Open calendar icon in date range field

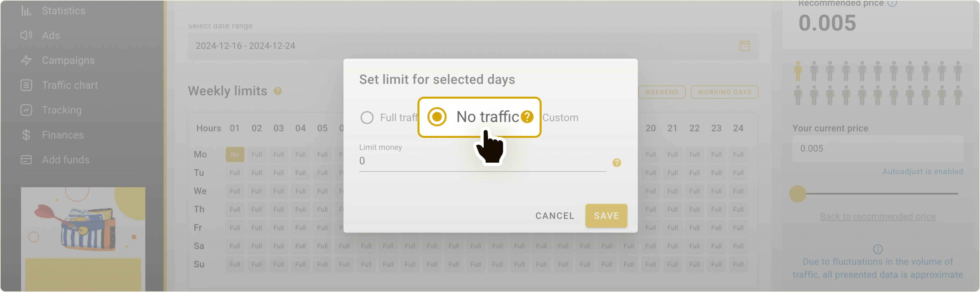[744, 46]
